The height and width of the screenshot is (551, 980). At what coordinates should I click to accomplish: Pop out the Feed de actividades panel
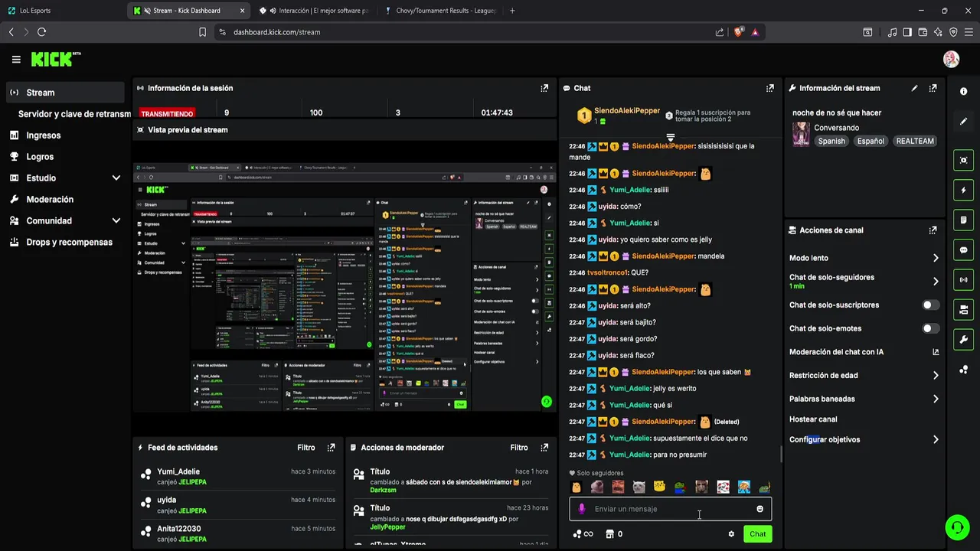click(x=331, y=448)
